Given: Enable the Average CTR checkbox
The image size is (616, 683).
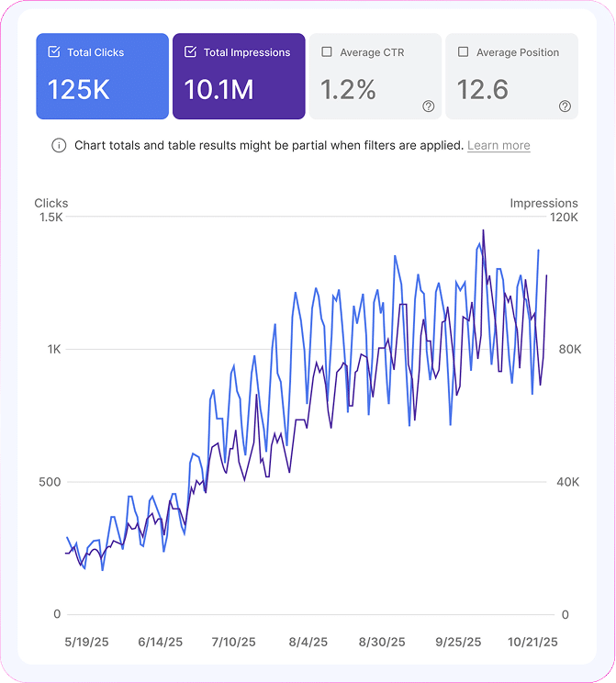Looking at the screenshot, I should pos(327,52).
